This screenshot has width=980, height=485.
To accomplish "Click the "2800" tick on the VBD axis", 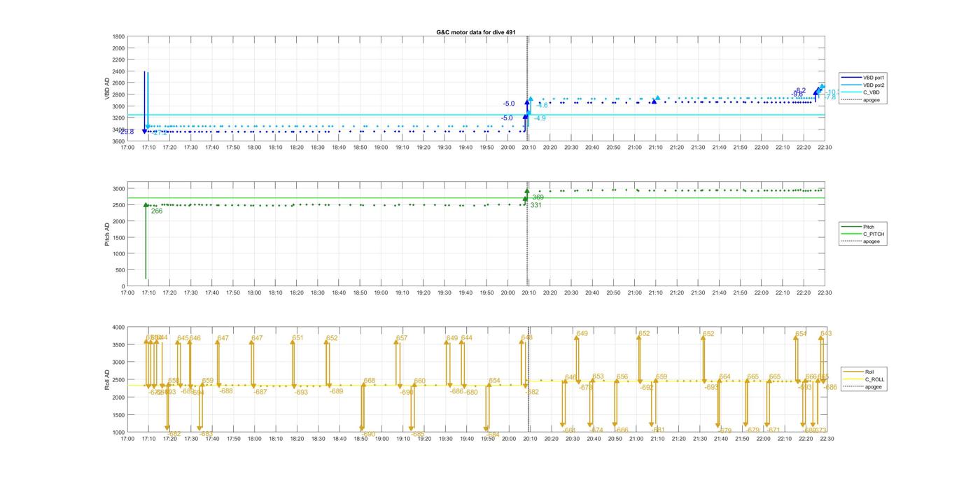I will (118, 94).
